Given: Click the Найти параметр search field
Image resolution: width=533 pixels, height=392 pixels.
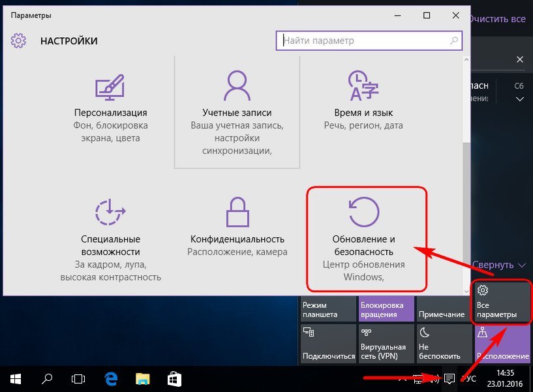Looking at the screenshot, I should (x=362, y=40).
